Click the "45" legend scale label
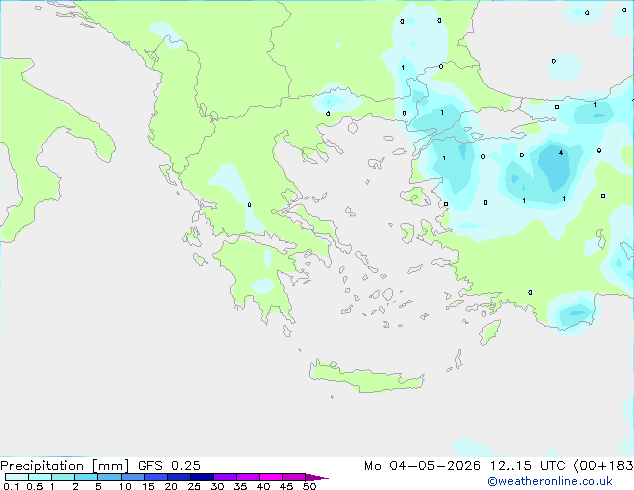 point(287,486)
